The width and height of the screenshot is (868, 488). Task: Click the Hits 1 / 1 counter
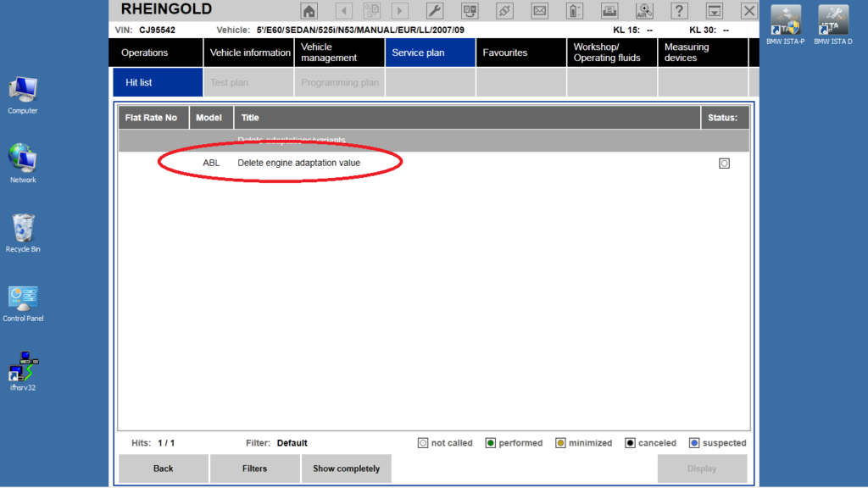point(166,443)
